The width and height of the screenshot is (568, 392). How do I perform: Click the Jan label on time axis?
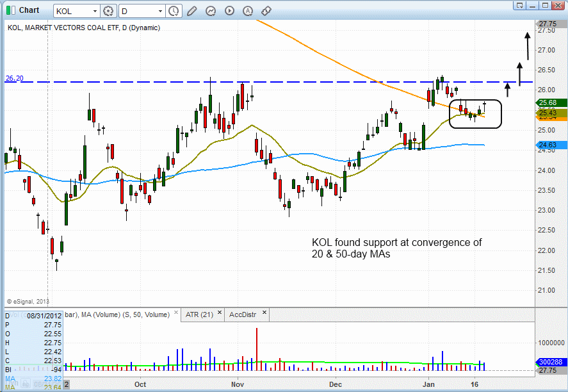(x=428, y=384)
